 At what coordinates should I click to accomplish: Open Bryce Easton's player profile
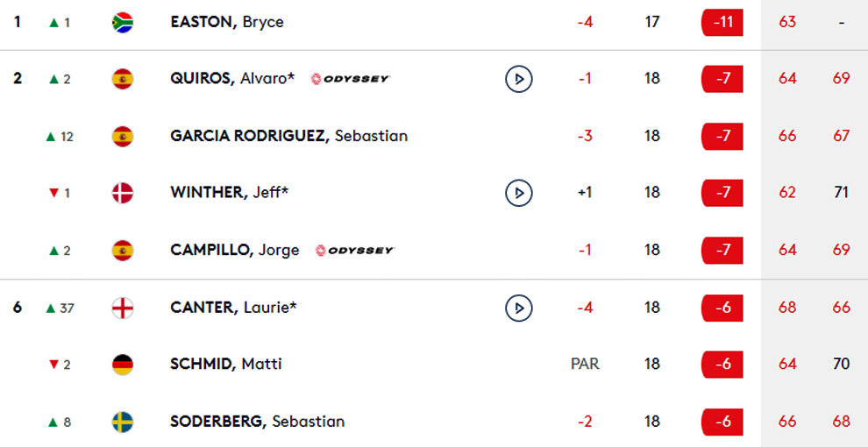[x=227, y=22]
